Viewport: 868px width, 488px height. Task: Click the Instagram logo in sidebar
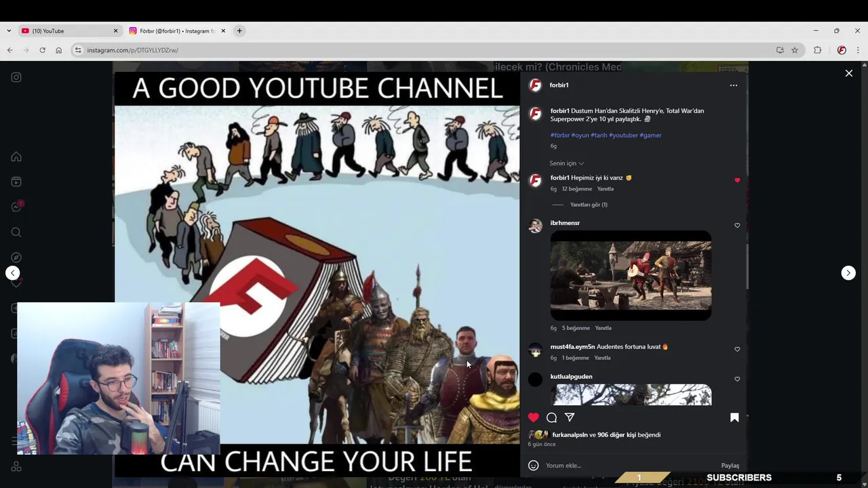click(x=16, y=77)
